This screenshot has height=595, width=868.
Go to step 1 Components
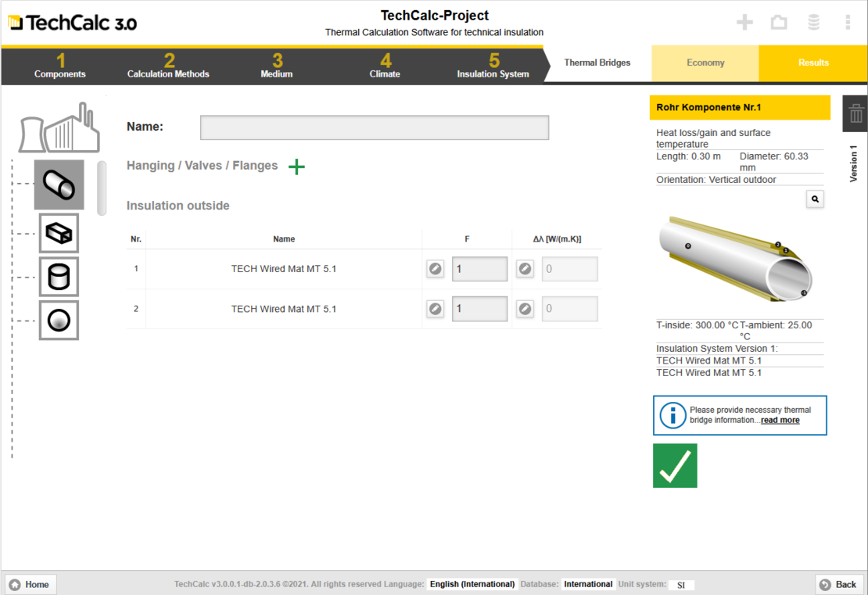tap(59, 66)
